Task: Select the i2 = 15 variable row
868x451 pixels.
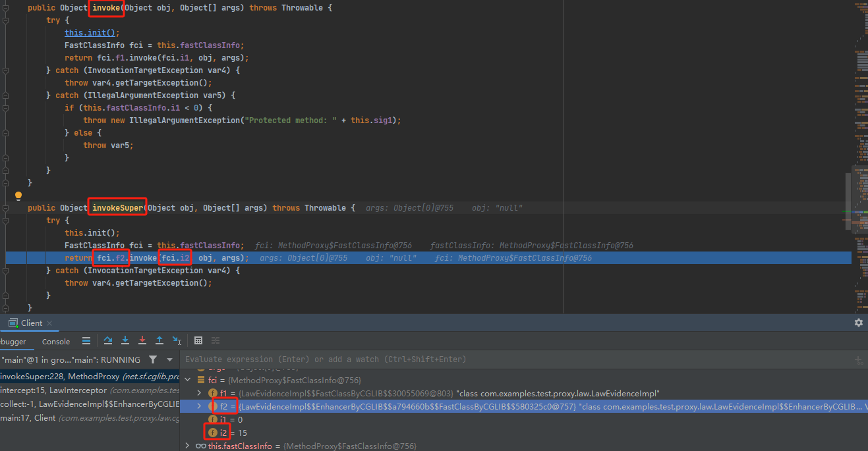Action: 524,433
